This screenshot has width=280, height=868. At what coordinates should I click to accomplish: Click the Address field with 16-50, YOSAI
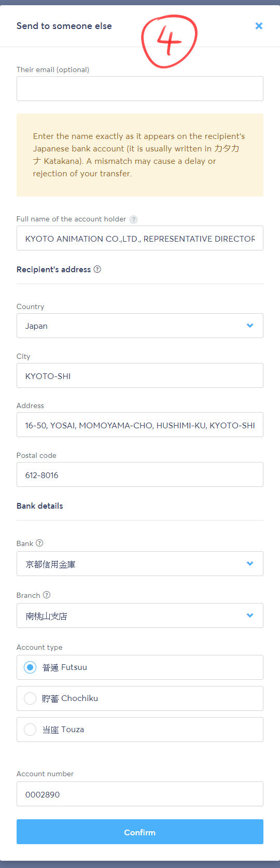click(x=140, y=425)
